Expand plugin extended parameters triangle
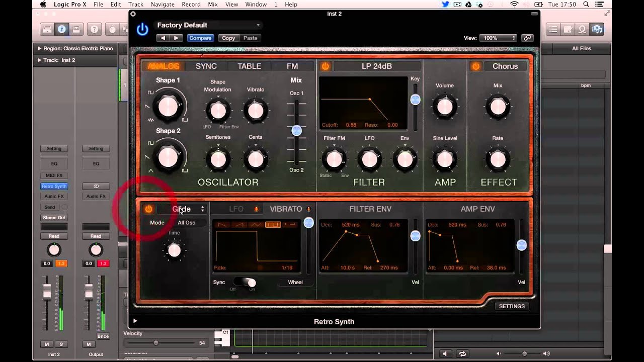644x362 pixels. [135, 321]
